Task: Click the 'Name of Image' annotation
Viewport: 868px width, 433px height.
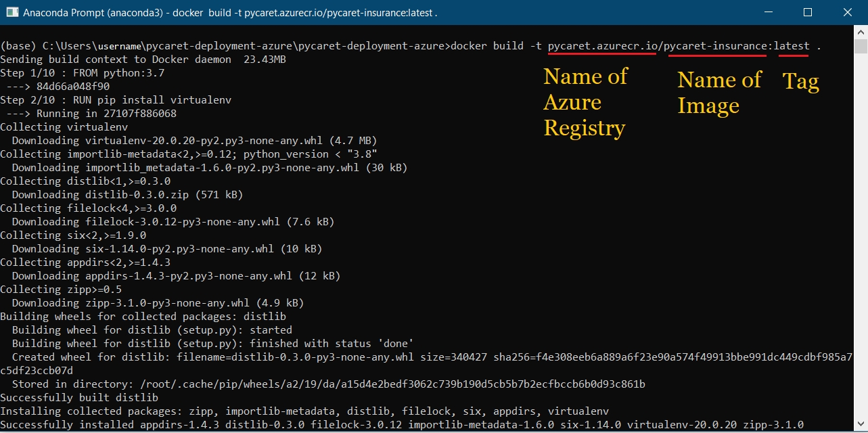Action: pyautogui.click(x=719, y=93)
